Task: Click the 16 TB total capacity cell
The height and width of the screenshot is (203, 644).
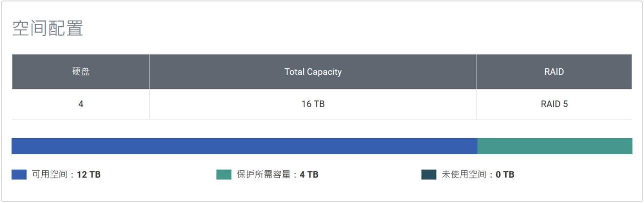Action: tap(313, 105)
